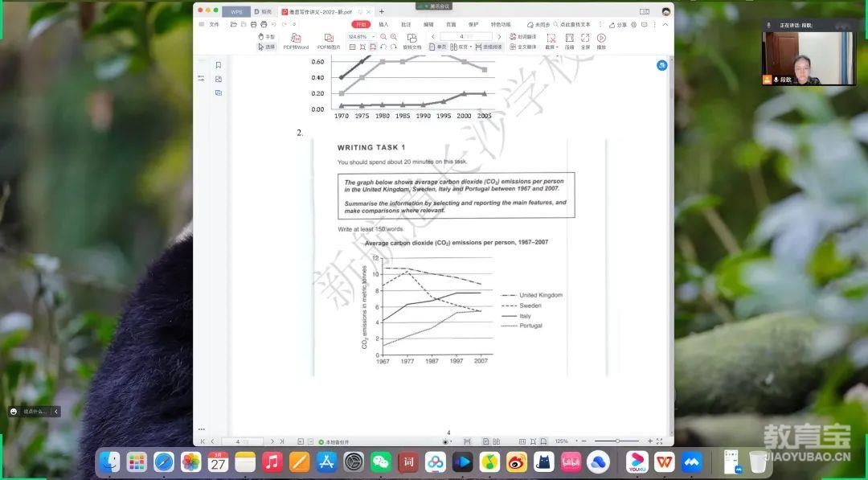Zoom out with the minus magnifier
This screenshot has height=480, width=868.
point(383,36)
